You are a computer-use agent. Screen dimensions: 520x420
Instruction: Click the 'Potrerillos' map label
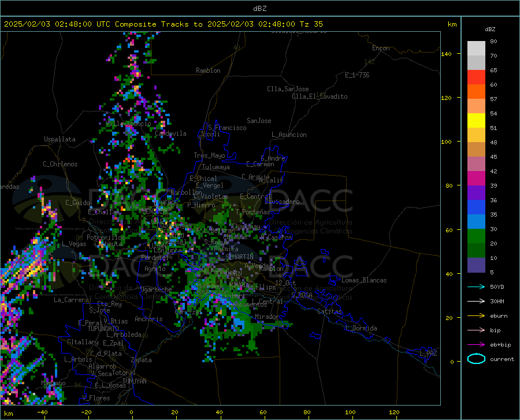(x=106, y=237)
